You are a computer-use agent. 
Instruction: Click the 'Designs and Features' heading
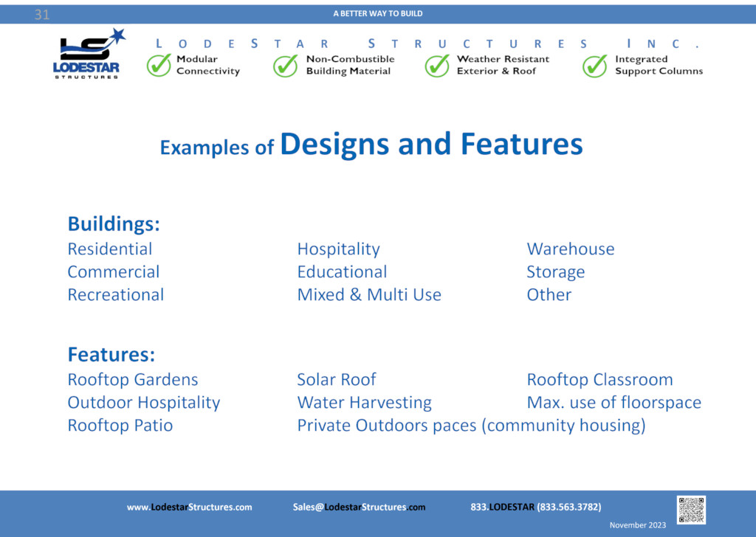[431, 145]
